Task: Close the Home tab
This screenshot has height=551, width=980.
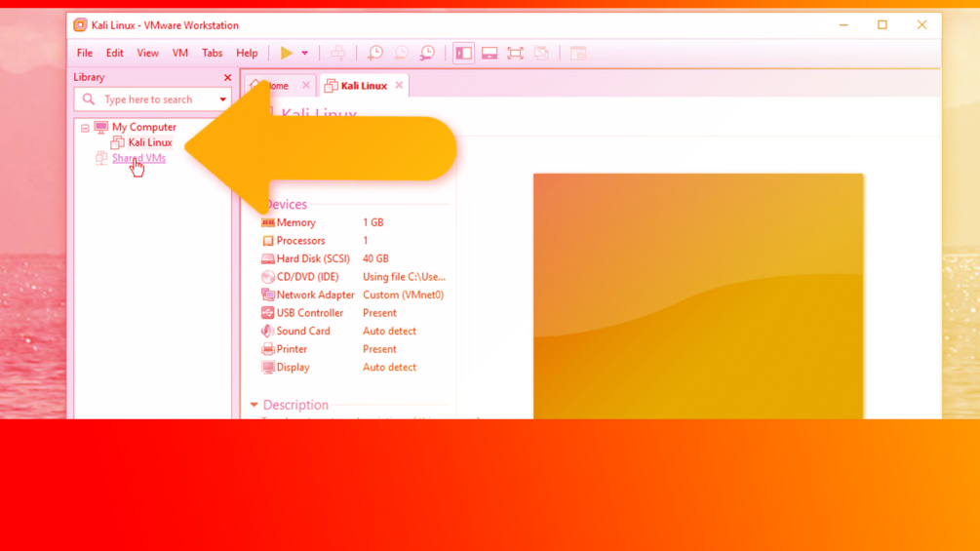Action: 305,85
